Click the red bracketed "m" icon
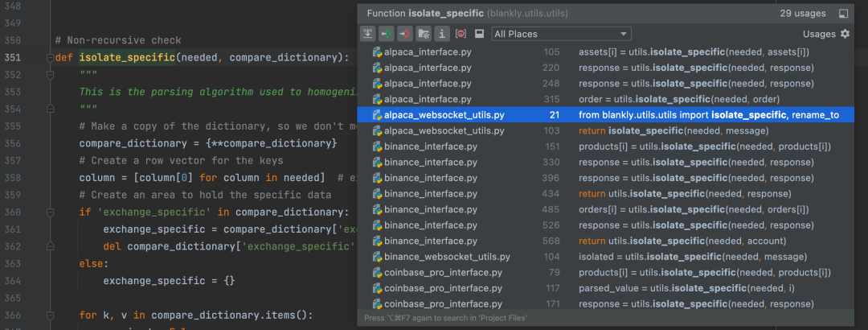The width and height of the screenshot is (868, 330). (x=461, y=34)
